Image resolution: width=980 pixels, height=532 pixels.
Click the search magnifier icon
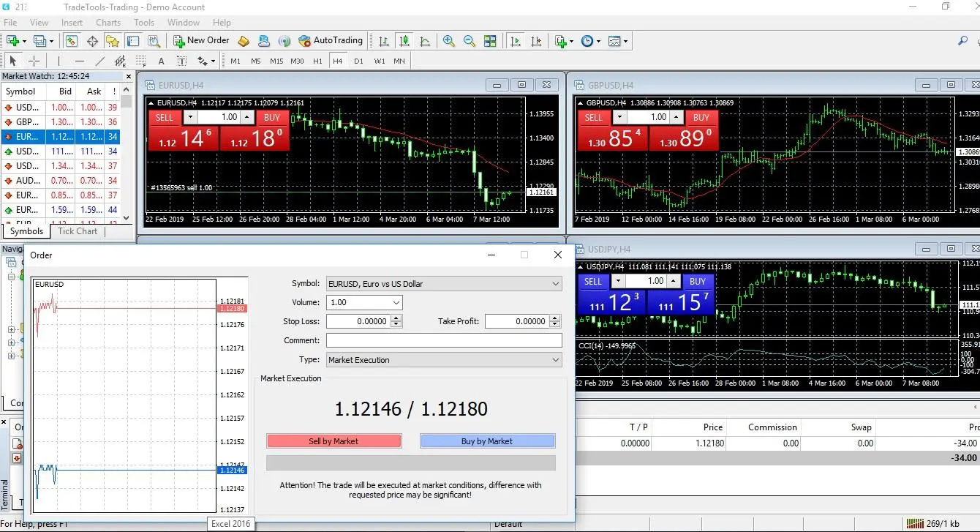[963, 41]
